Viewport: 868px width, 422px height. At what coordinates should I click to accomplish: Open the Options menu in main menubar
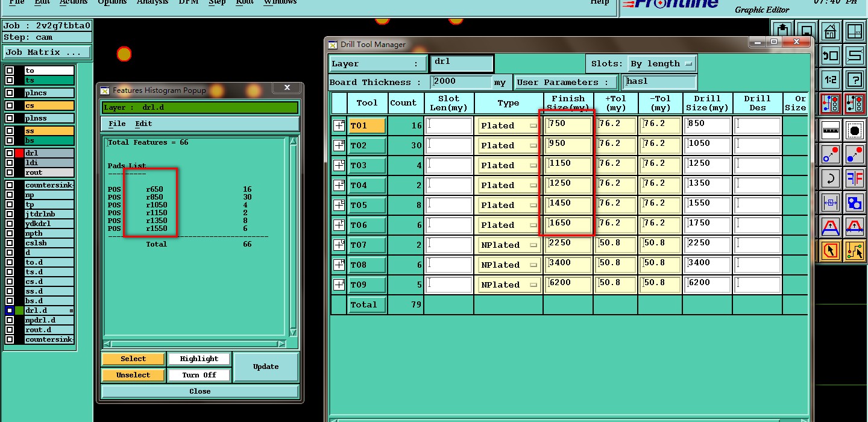click(112, 2)
